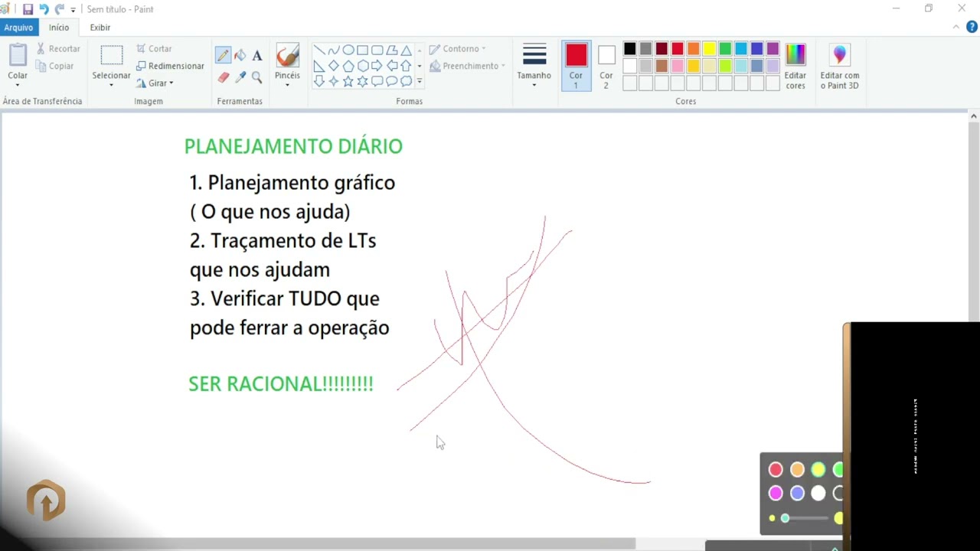Open the Contorno outline dropdown
Viewport: 980px width, 551px height.
click(457, 49)
